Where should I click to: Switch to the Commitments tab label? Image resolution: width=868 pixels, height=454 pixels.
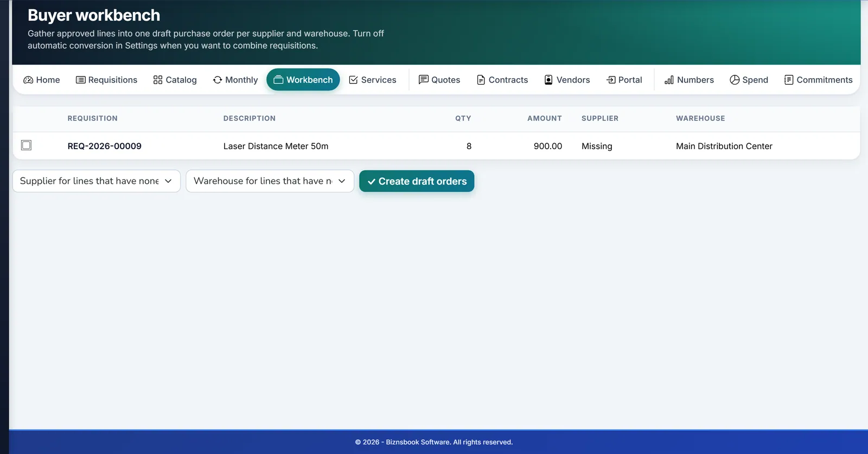(825, 80)
